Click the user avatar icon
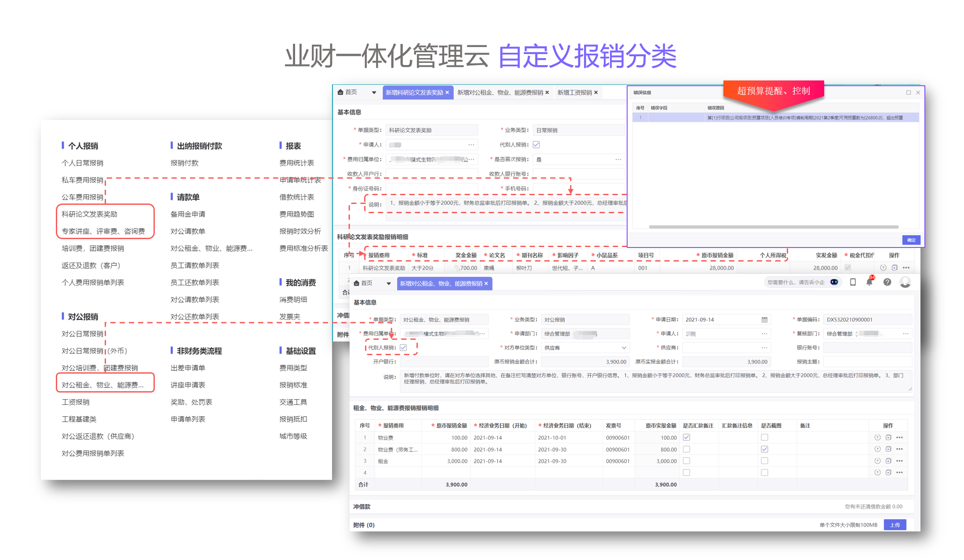The height and width of the screenshot is (560, 964). [x=905, y=282]
